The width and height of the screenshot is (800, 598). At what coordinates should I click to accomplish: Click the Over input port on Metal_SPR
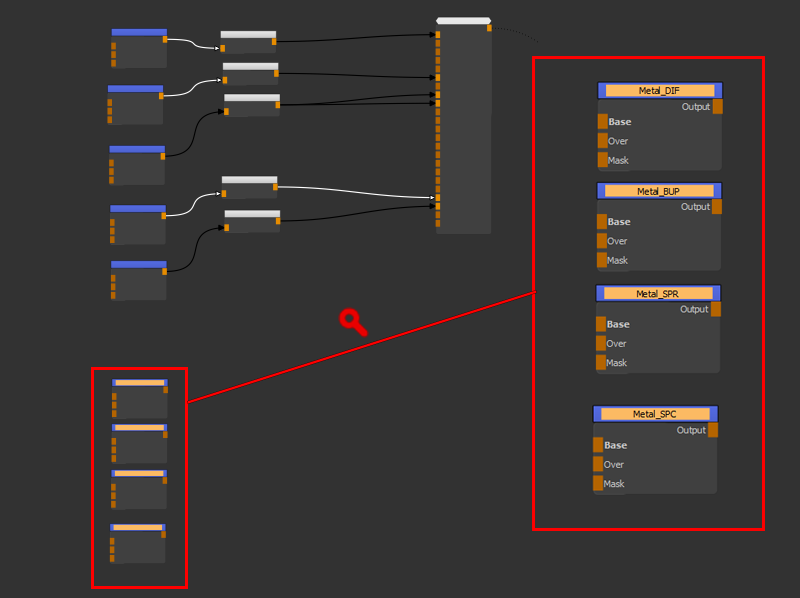click(600, 344)
